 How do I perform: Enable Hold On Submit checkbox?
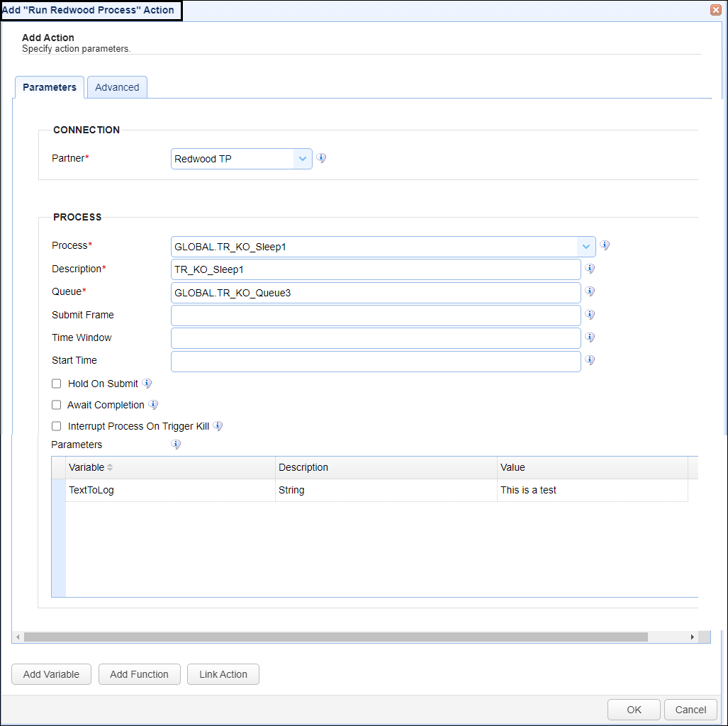[x=56, y=384]
